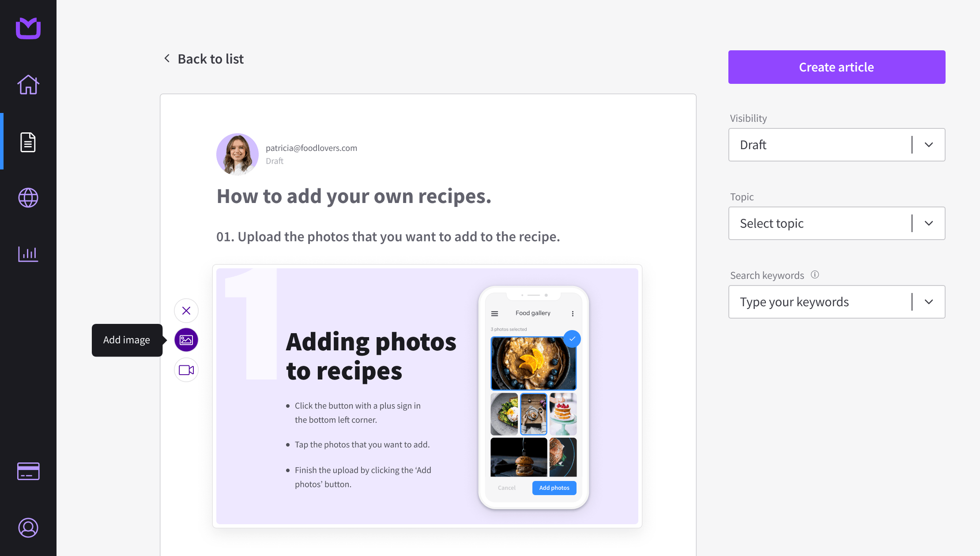Click the Profile/Account icon in sidebar
The image size is (980, 556).
28,528
